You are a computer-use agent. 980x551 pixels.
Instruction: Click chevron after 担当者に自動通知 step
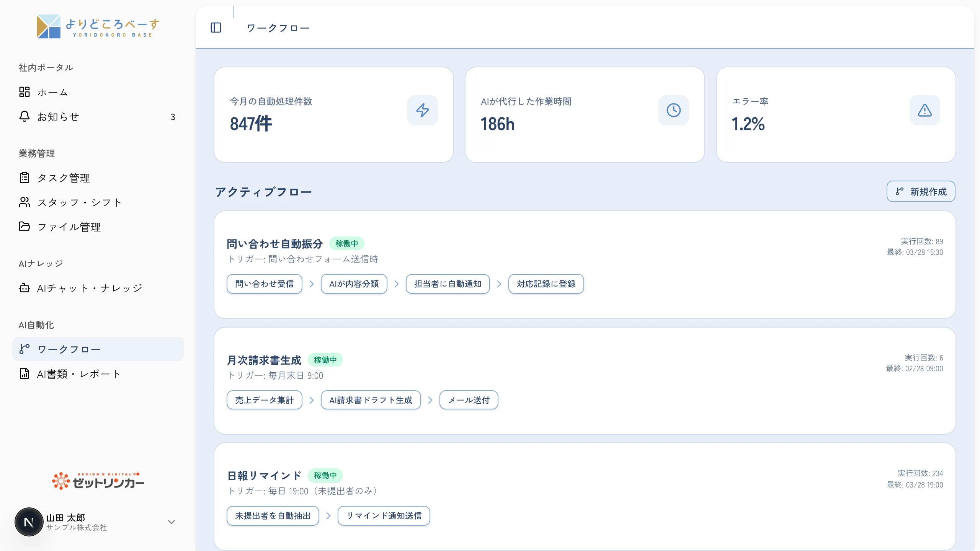[499, 284]
